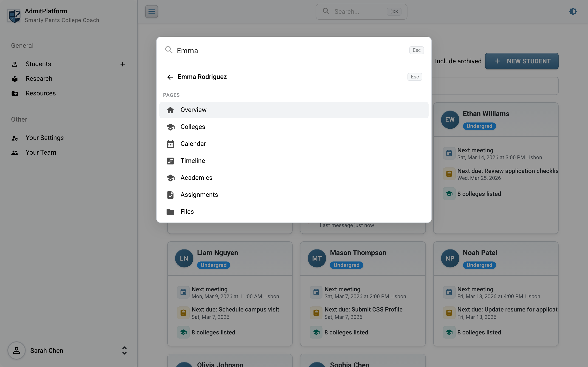The image size is (588, 367).
Task: Open Your Settings from the sidebar
Action: pyautogui.click(x=45, y=138)
